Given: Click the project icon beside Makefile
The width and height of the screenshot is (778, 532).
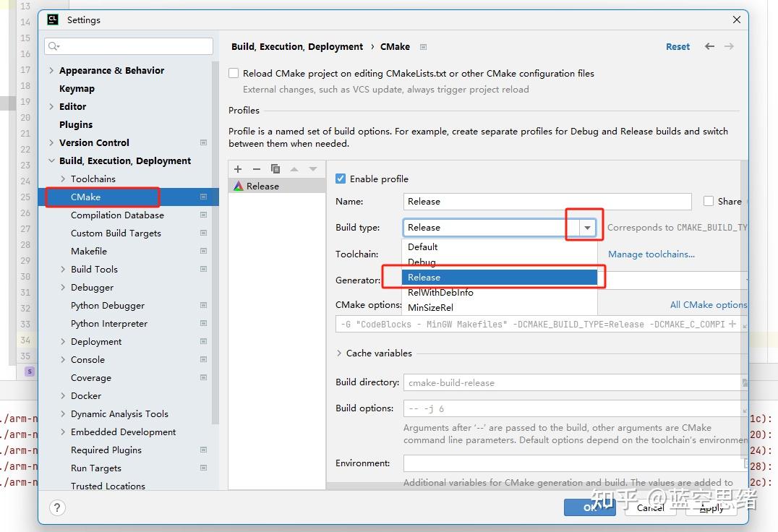Looking at the screenshot, I should (x=203, y=252).
